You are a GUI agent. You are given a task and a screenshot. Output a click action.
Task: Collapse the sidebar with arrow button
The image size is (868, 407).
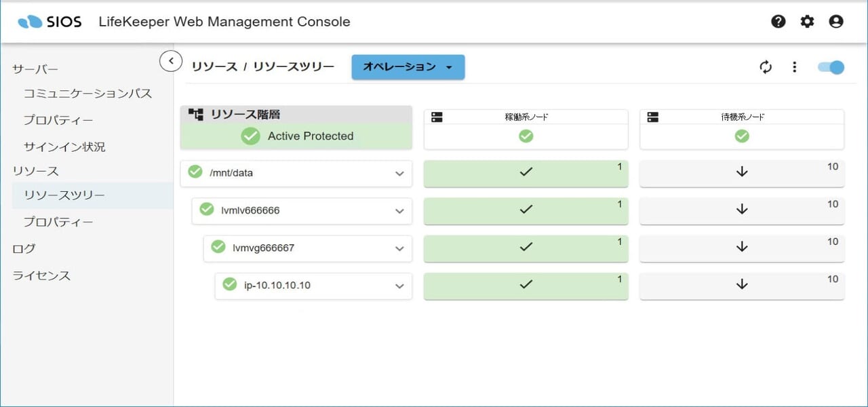171,61
